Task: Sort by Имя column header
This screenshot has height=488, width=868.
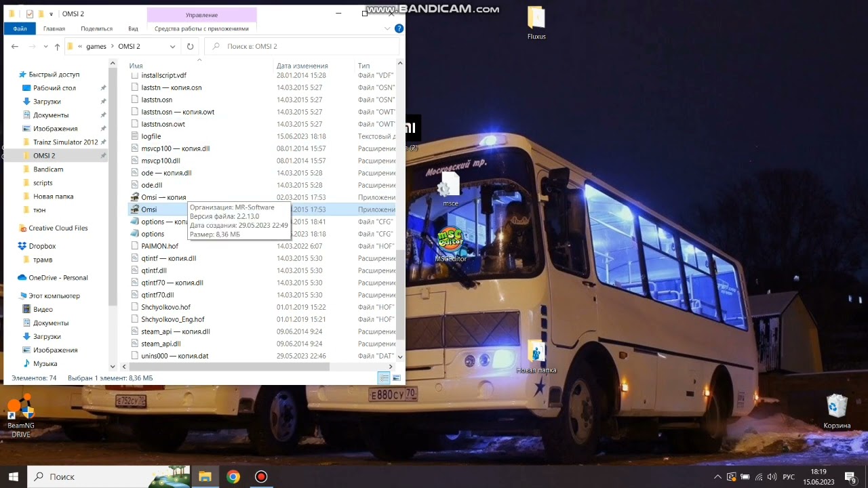Action: pos(136,66)
